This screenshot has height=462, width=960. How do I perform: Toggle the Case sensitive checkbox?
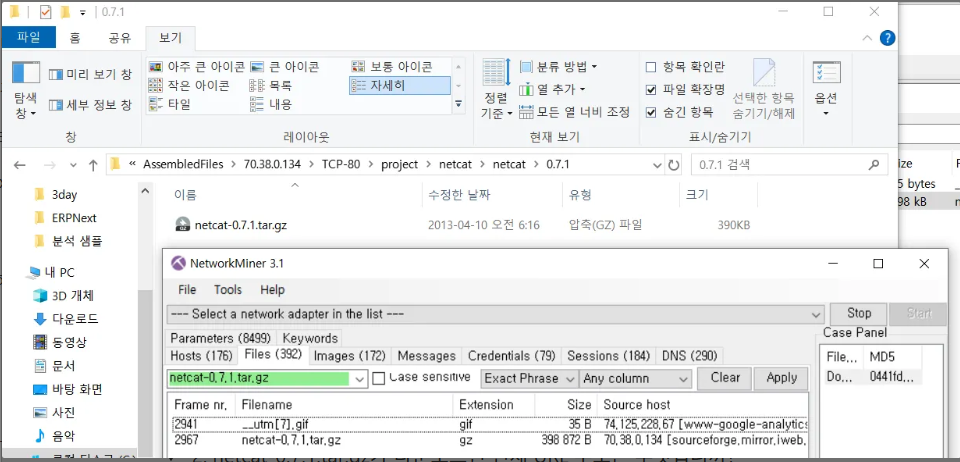click(378, 378)
